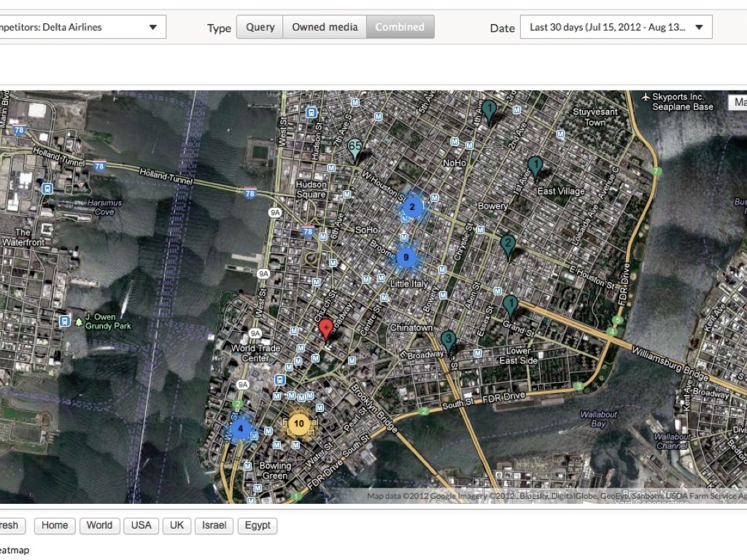Select the teal pin labeled 1 on Grand St
The image size is (747, 560).
(511, 304)
